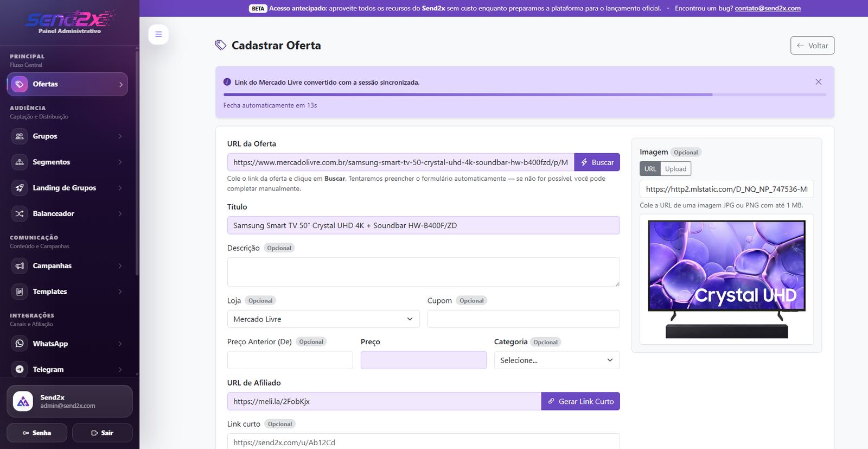The image size is (868, 449).
Task: Expand the Grupos submenu chevron
Action: (x=120, y=136)
